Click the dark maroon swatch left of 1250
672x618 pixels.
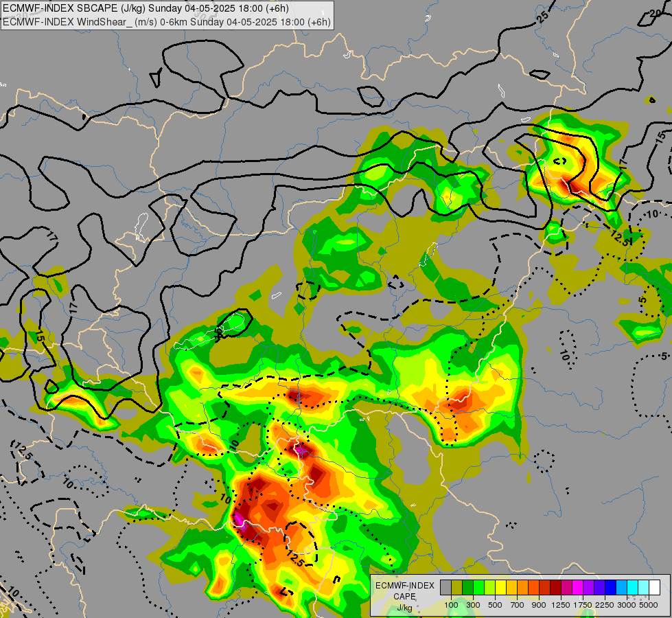(555, 587)
